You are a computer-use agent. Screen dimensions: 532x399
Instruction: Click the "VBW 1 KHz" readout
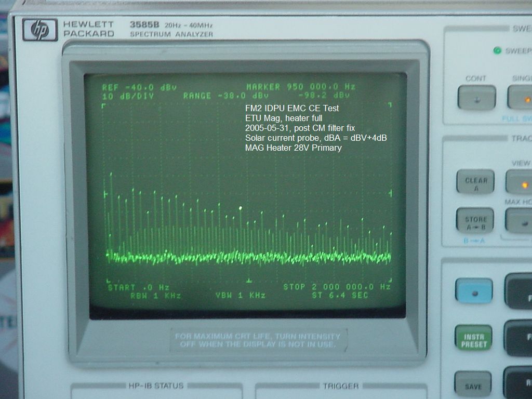241,296
